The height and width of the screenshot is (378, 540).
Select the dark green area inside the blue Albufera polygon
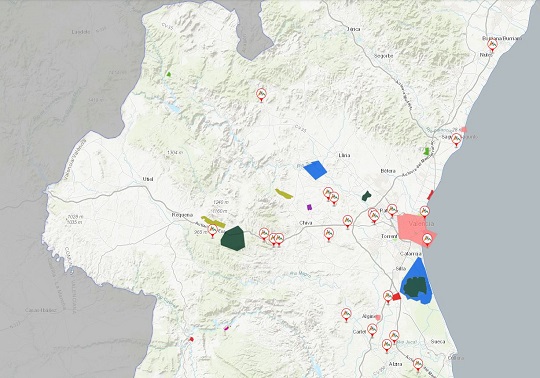point(415,287)
